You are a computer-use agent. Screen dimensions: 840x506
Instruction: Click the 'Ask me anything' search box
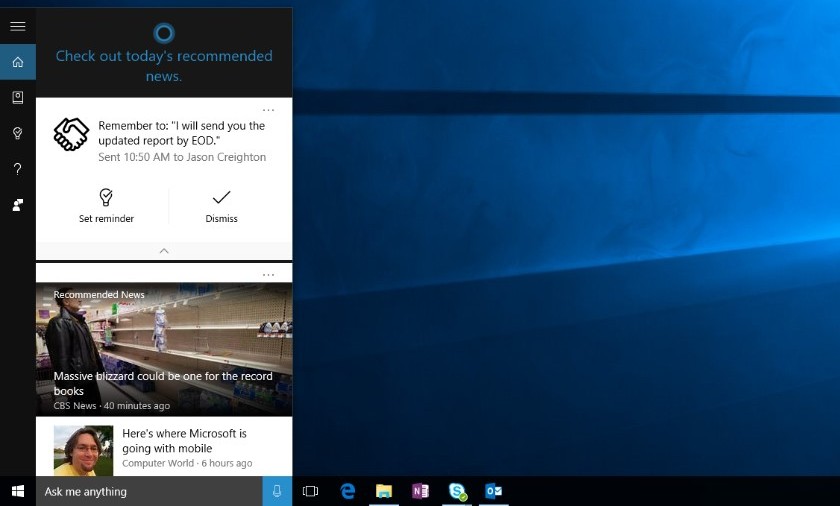pos(149,491)
